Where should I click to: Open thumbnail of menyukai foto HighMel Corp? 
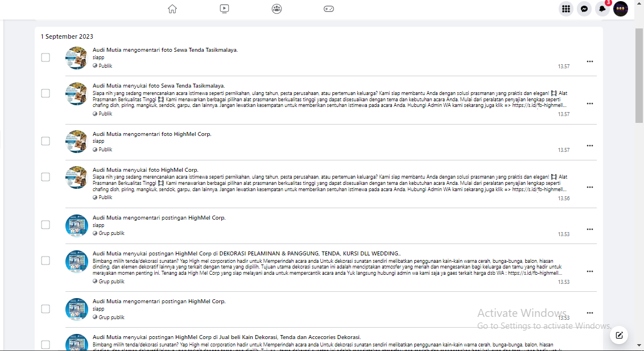coord(77,177)
